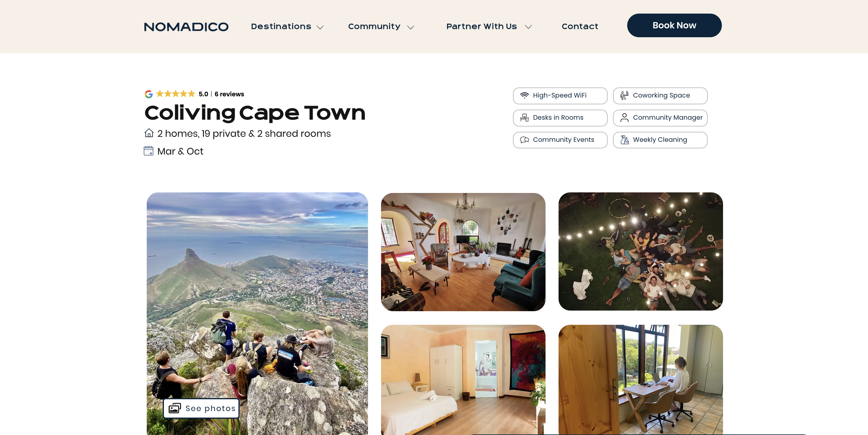868x435 pixels.
Task: Open the living room photo thumbnail
Action: (x=463, y=252)
